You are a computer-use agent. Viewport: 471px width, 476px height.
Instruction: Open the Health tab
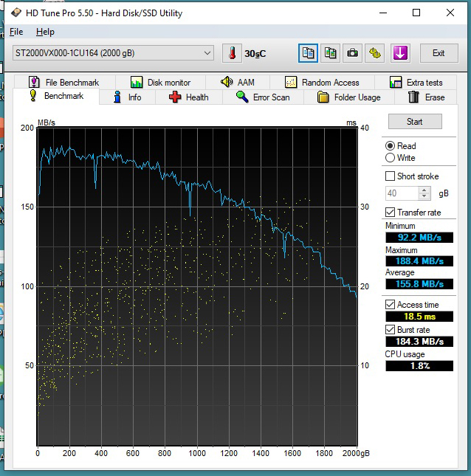(188, 97)
